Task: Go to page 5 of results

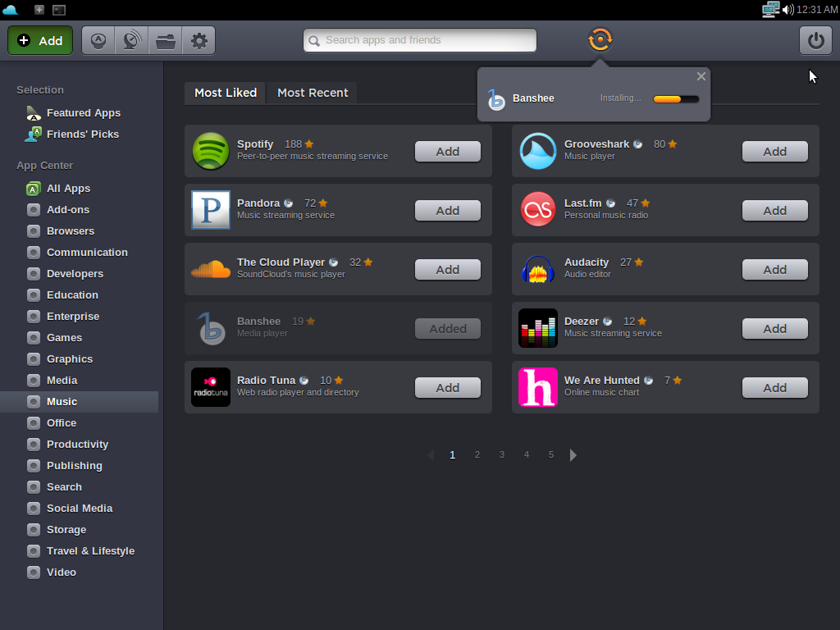Action: point(550,454)
